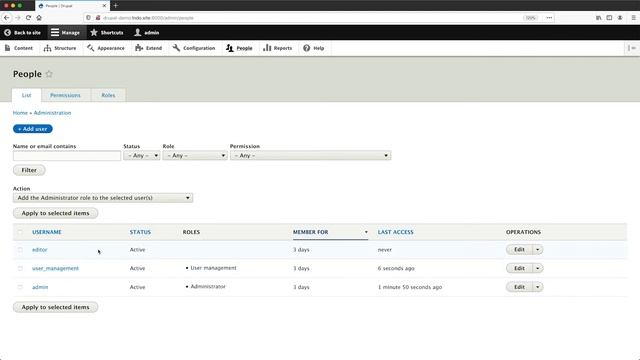
Task: Open the admin user menu
Action: pyautogui.click(x=147, y=32)
